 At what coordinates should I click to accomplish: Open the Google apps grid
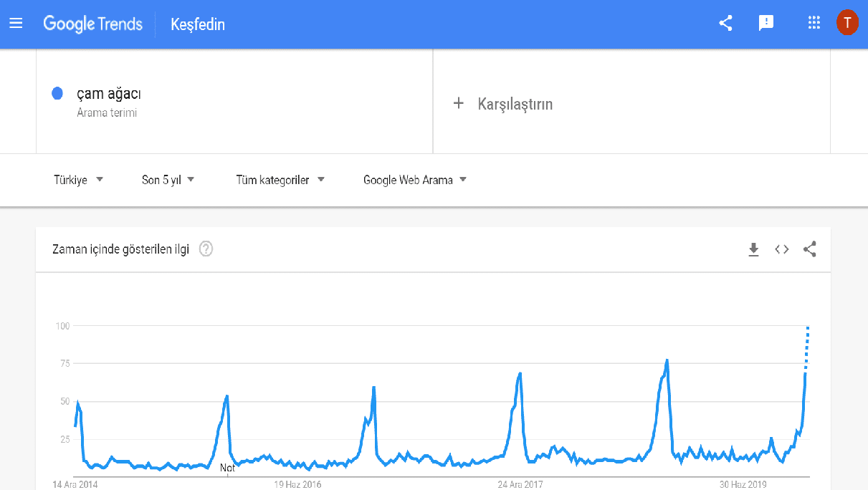coord(814,22)
